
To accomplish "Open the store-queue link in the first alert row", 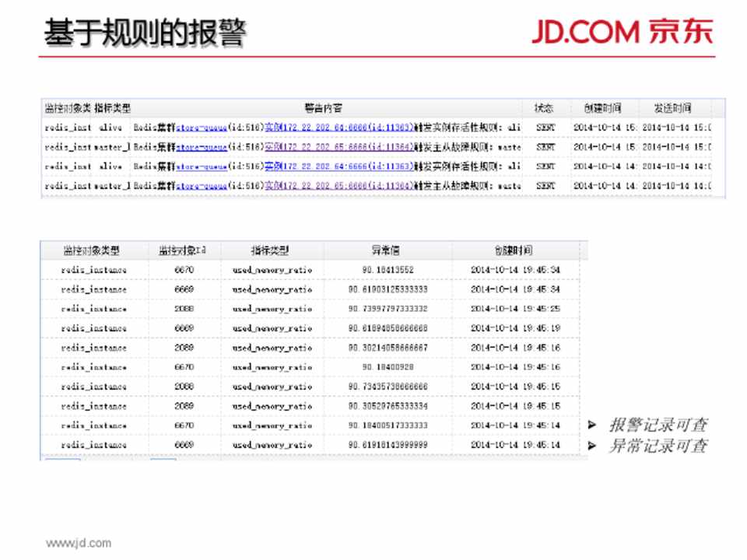I will [202, 127].
